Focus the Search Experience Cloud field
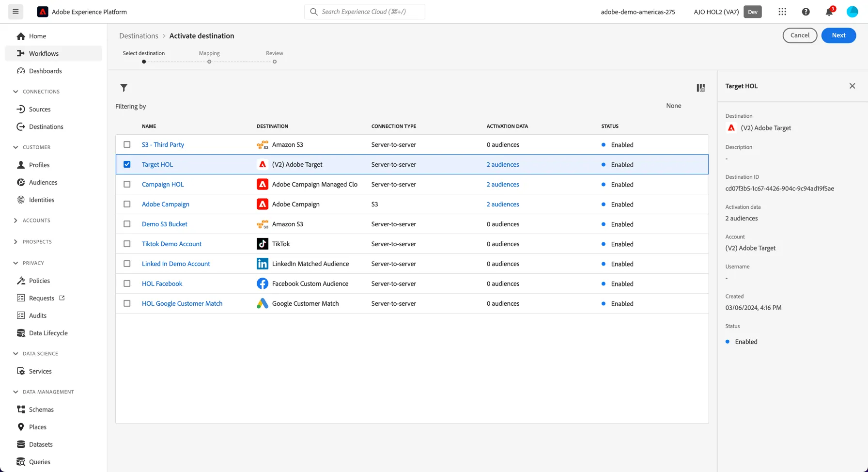This screenshot has width=868, height=472. coord(365,12)
